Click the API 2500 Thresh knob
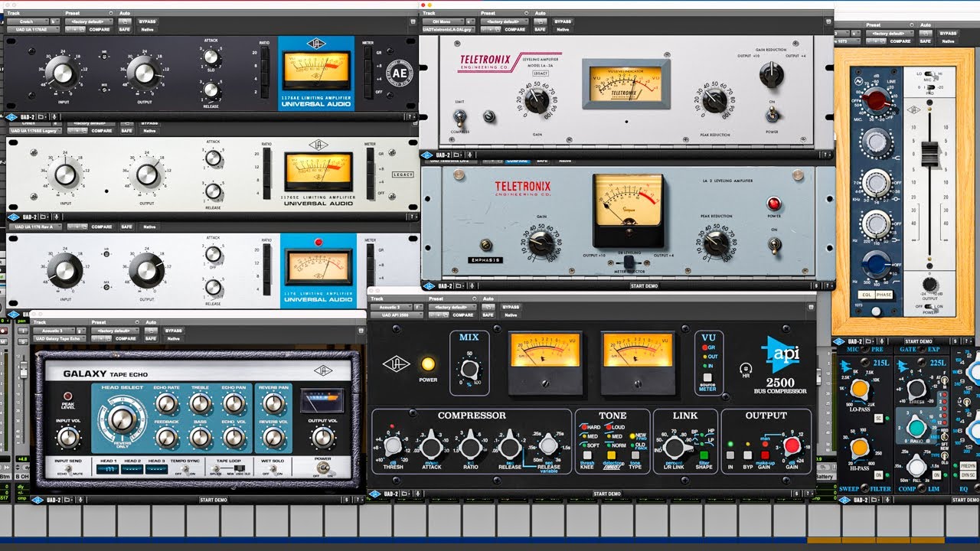This screenshot has height=551, width=980. click(x=394, y=446)
